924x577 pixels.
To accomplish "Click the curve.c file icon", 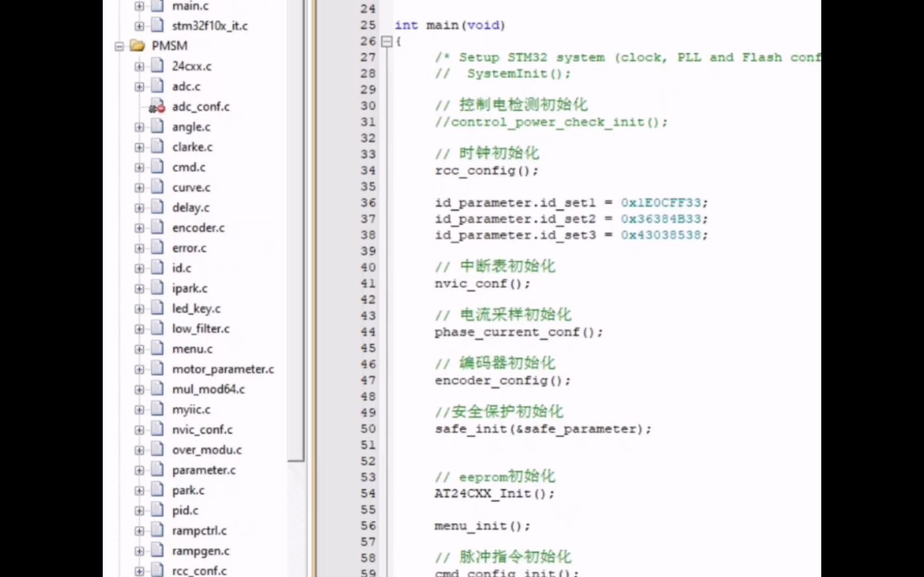I will click(x=157, y=187).
